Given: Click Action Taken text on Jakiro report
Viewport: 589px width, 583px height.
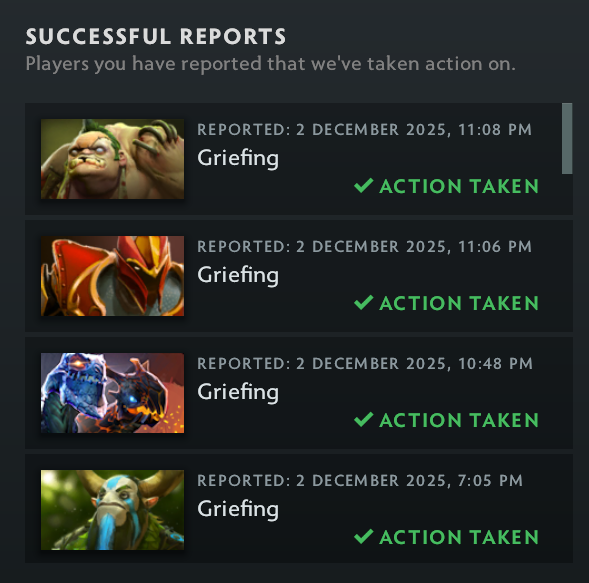Looking at the screenshot, I should tap(459, 420).
